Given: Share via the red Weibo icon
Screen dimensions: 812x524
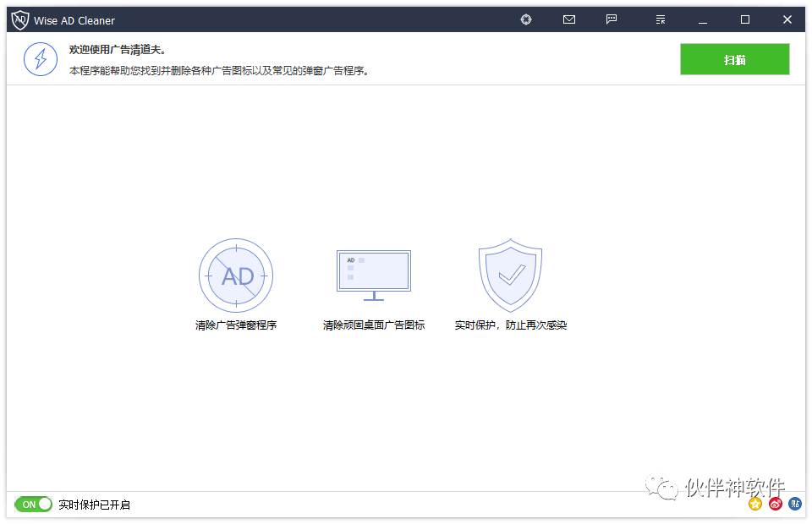Looking at the screenshot, I should tap(775, 504).
